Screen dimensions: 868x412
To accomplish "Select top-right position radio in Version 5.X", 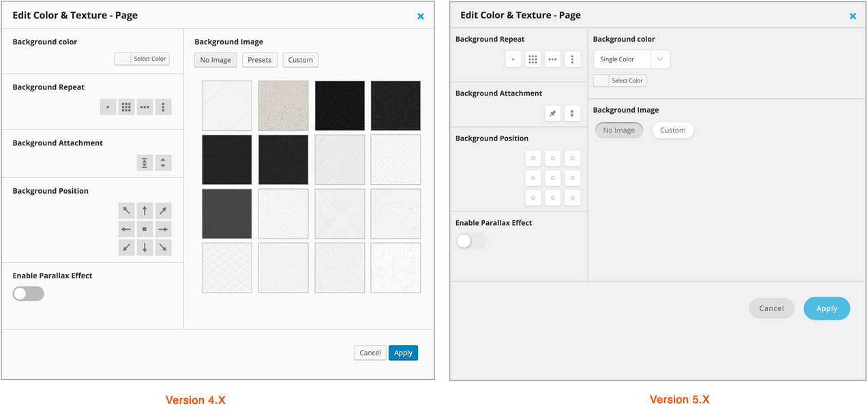I will [572, 158].
